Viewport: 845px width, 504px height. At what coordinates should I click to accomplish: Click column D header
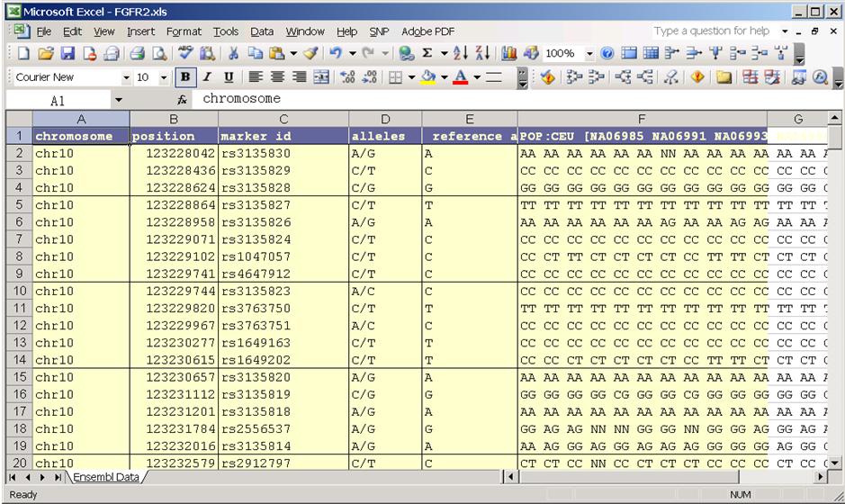[385, 119]
